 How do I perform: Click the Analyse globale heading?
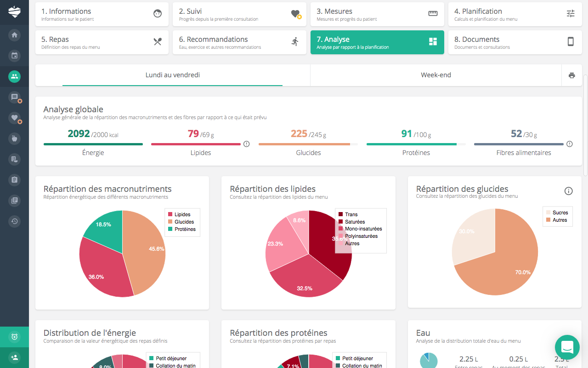(x=73, y=109)
